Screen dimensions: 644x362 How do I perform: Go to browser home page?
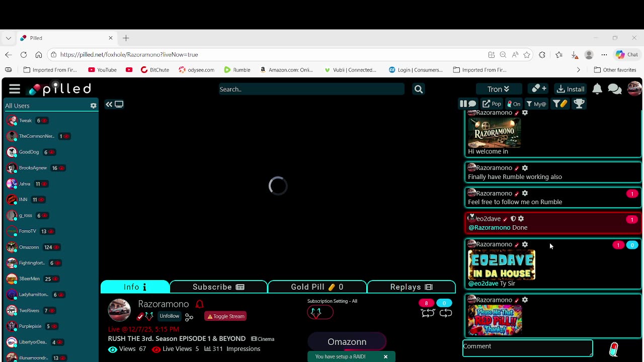(x=39, y=55)
